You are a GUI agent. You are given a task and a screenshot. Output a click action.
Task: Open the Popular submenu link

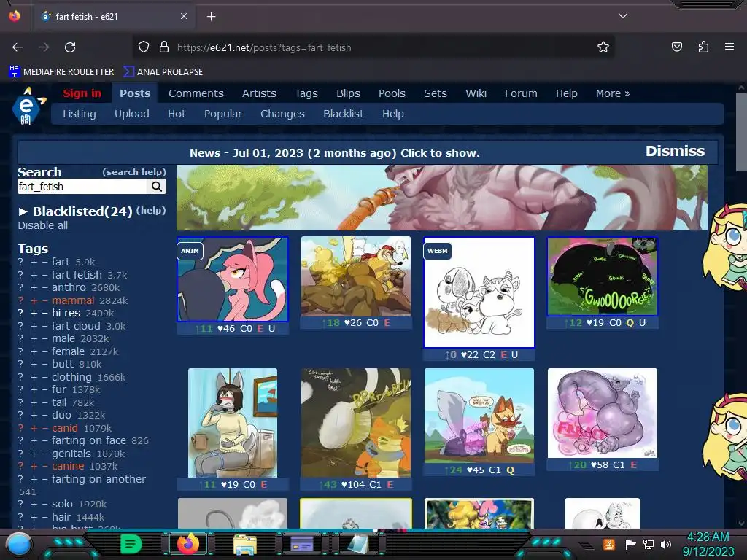point(223,114)
